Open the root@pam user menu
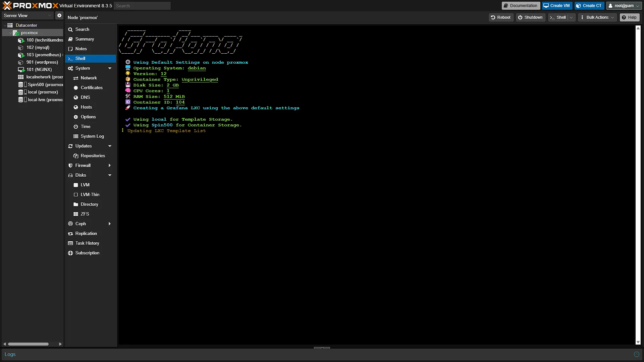Viewport: 644px width, 362px height. (x=624, y=6)
